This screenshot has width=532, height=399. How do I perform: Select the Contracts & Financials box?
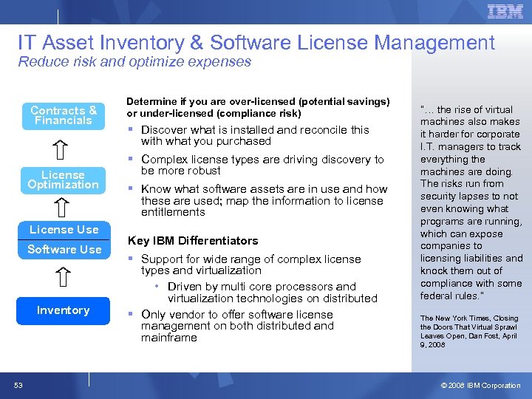pos(64,116)
